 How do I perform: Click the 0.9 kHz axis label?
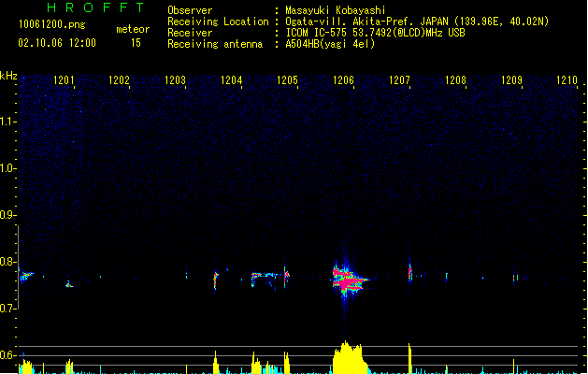click(7, 215)
